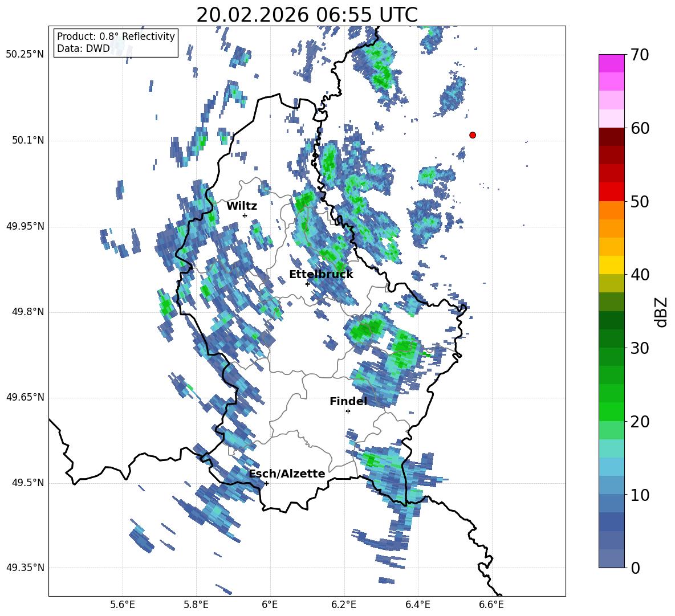The height and width of the screenshot is (616, 675).
Task: Click the 5.6°E longitude tick label
Action: coord(122,605)
